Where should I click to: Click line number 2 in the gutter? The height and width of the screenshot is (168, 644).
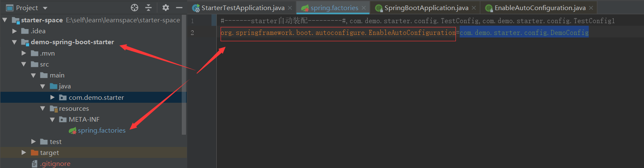click(x=192, y=32)
